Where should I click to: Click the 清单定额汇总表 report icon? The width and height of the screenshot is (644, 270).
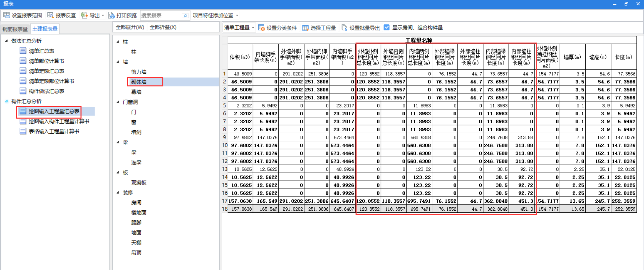click(23, 71)
